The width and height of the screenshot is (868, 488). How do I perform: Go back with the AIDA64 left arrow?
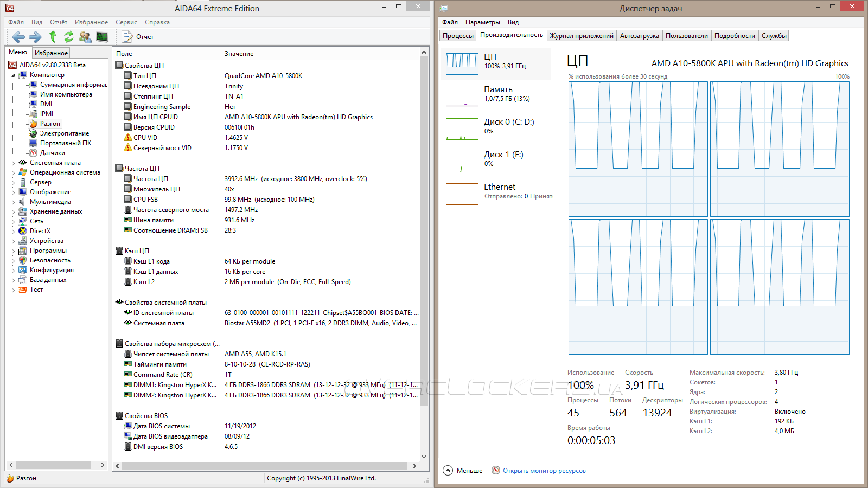18,37
